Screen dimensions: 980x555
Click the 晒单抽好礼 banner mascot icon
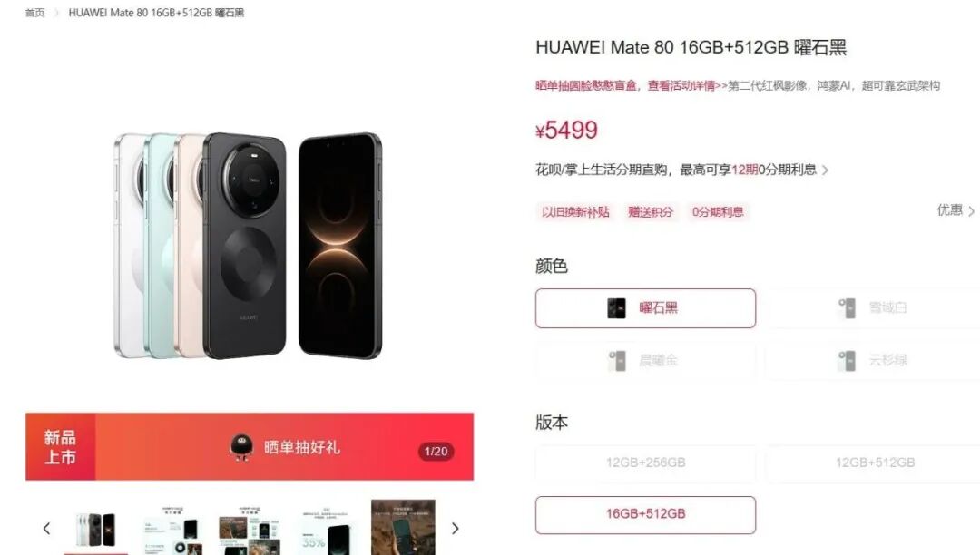(241, 447)
